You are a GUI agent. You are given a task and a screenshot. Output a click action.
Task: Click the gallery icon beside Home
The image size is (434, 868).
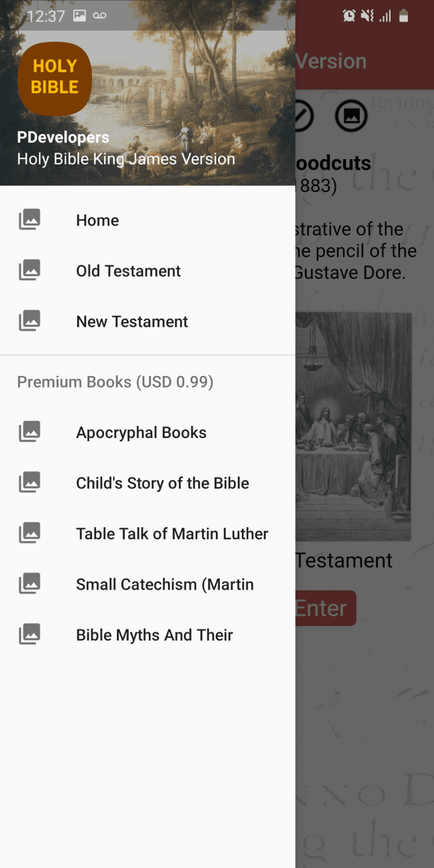(30, 220)
